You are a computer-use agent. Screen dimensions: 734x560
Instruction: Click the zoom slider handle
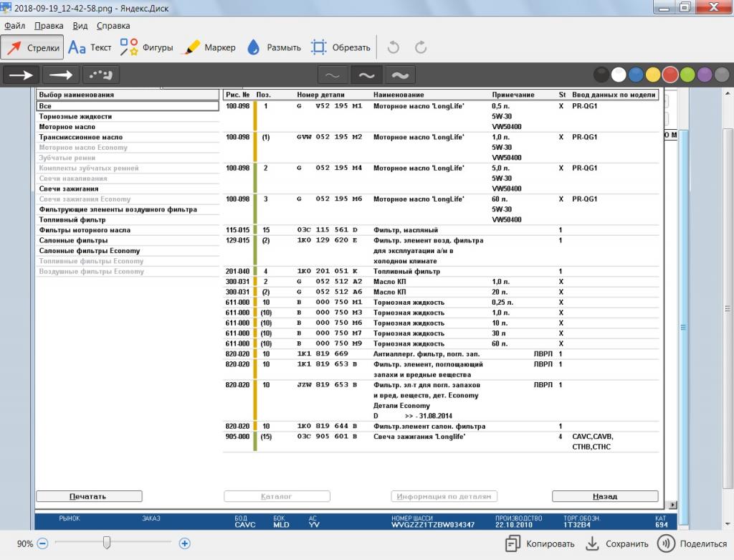pos(107,543)
